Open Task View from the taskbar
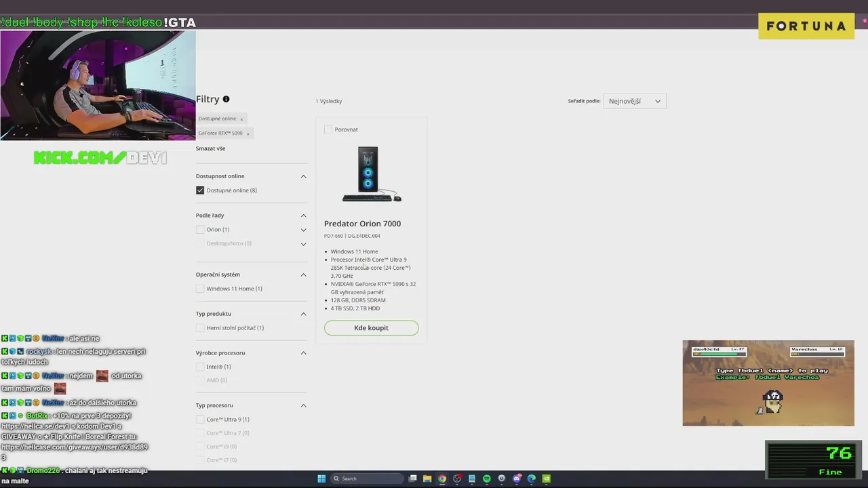This screenshot has width=868, height=488. point(412,479)
